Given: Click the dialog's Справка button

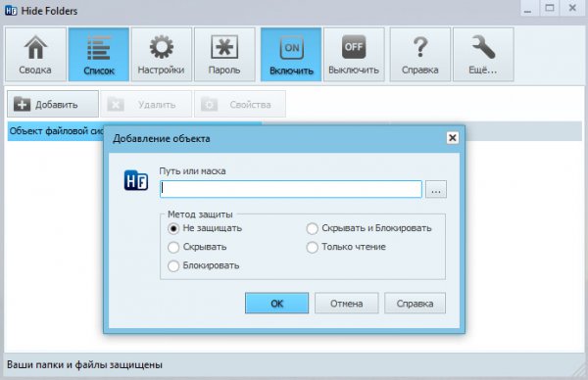Looking at the screenshot, I should coord(415,304).
